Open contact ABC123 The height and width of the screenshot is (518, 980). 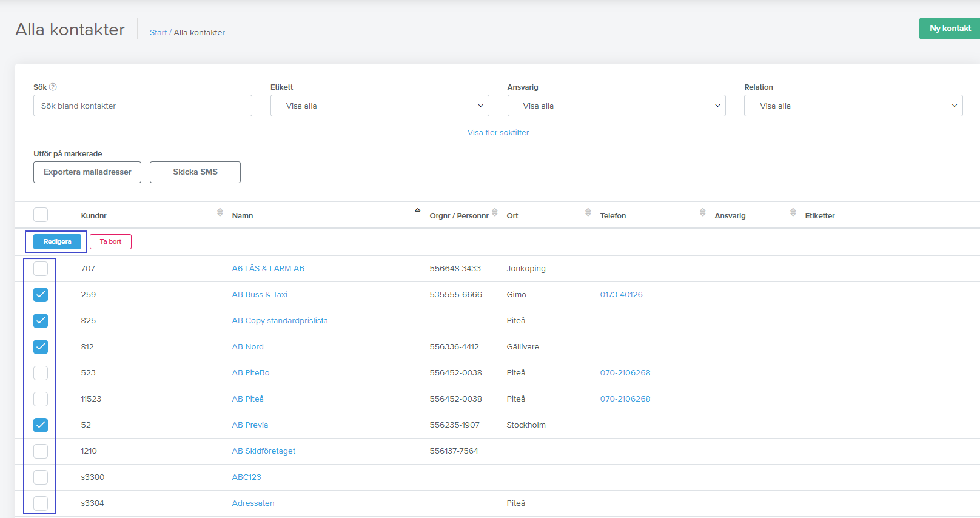[246, 477]
